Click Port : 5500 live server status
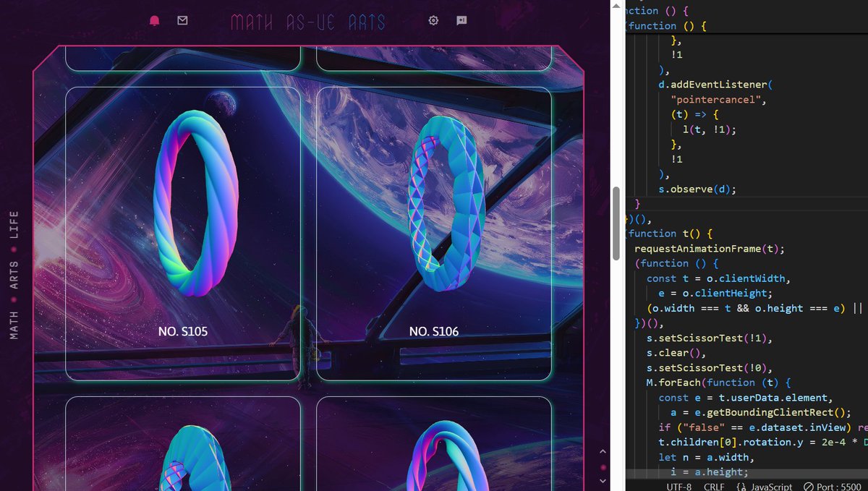This screenshot has width=868, height=491. coord(833,487)
